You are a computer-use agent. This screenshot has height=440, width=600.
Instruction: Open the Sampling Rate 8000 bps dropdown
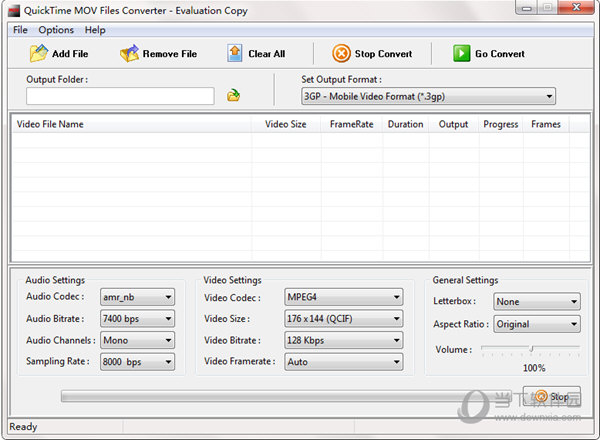tap(137, 362)
